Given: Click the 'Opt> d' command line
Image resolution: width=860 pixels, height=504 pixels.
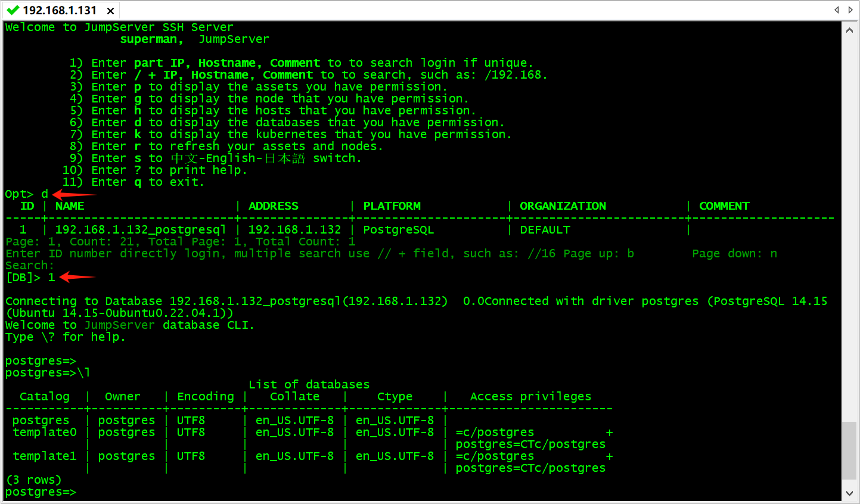Looking at the screenshot, I should pyautogui.click(x=27, y=194).
